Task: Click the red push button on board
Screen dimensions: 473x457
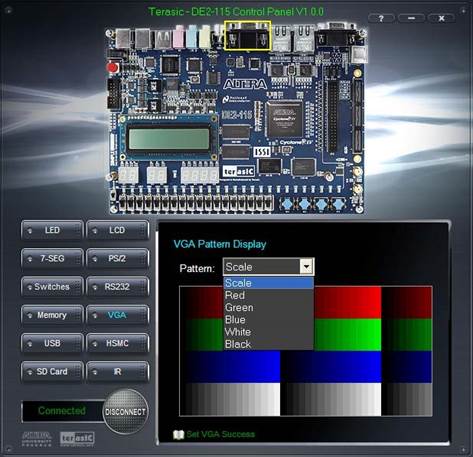Action: [112, 68]
